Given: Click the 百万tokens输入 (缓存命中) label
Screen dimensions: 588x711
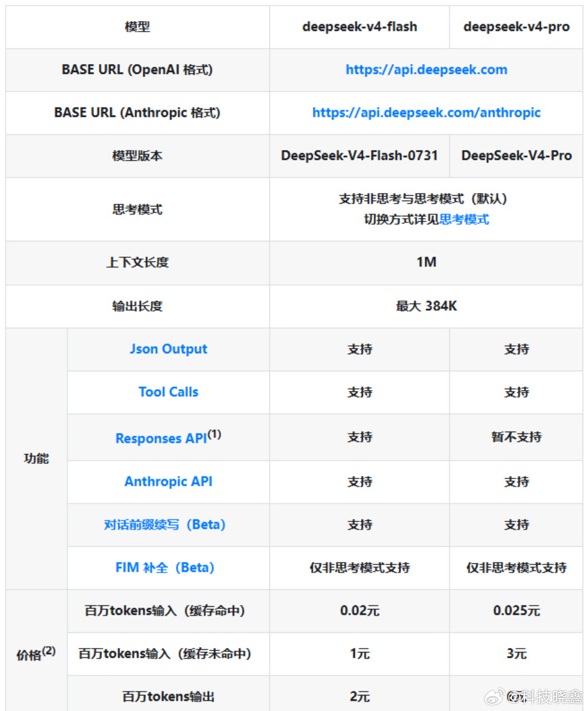Looking at the screenshot, I should tap(165, 611).
